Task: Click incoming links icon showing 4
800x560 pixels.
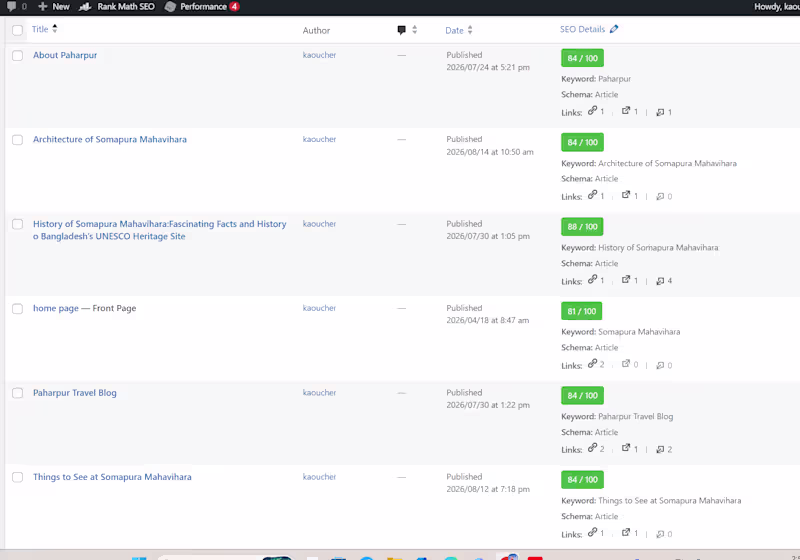Action: 660,281
